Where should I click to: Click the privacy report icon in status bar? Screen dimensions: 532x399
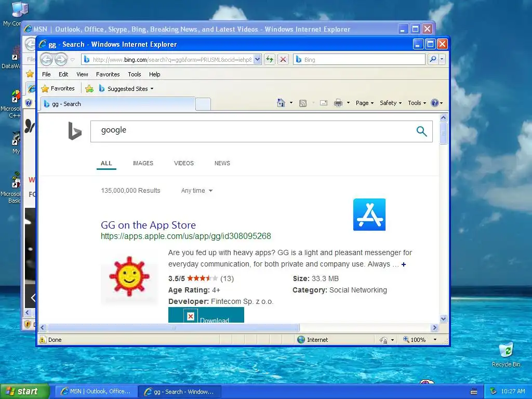[x=383, y=340]
